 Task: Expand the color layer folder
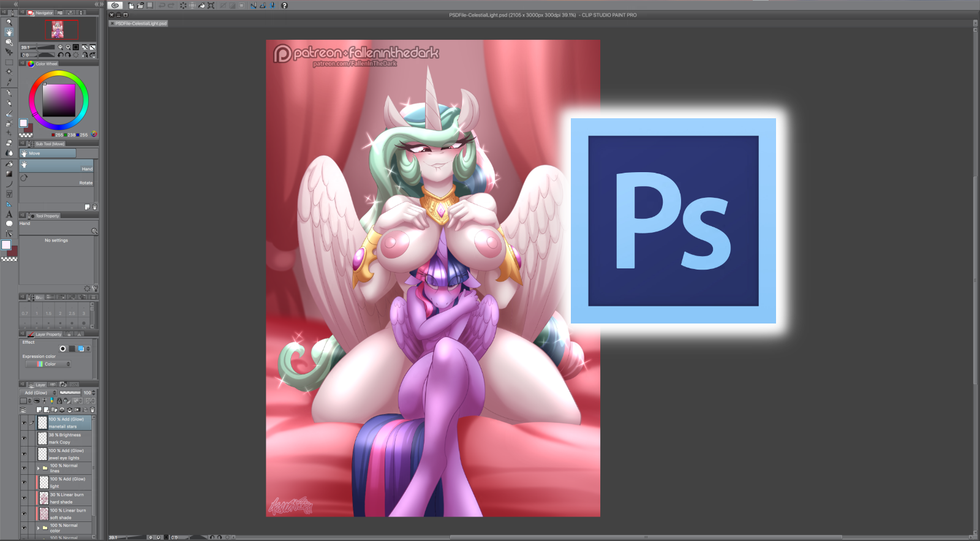(x=38, y=528)
